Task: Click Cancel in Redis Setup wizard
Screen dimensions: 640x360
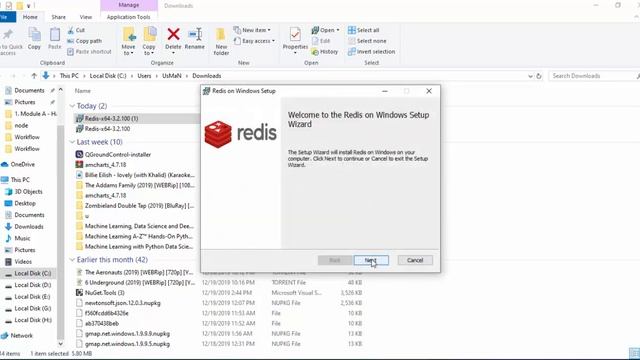Action: [x=415, y=260]
